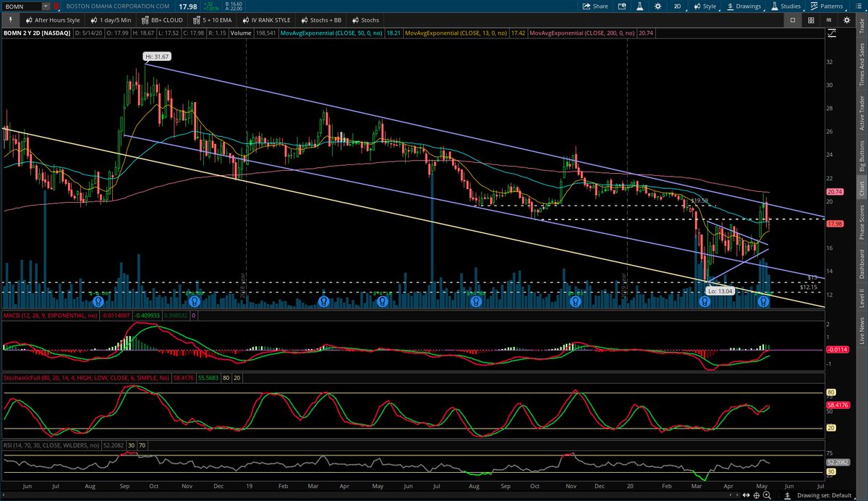
Task: Click the BOMN symbol input field
Action: (22, 6)
